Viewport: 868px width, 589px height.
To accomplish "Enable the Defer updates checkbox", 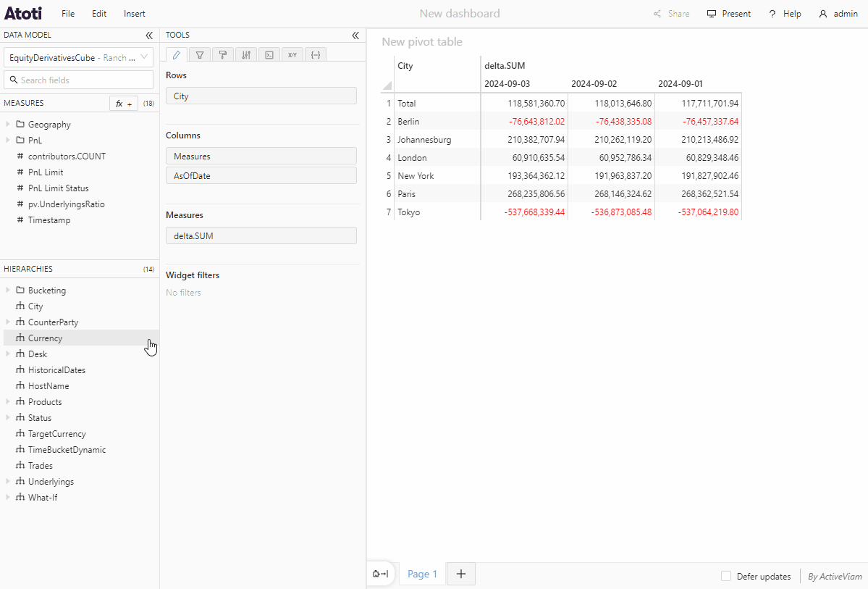I will tap(726, 576).
